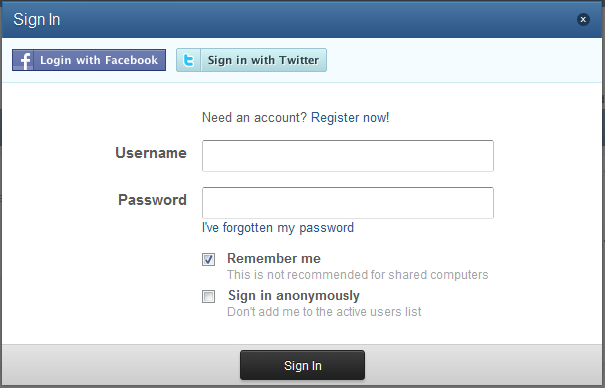
Task: Choose Sign in with Twitter button text
Action: coord(263,60)
